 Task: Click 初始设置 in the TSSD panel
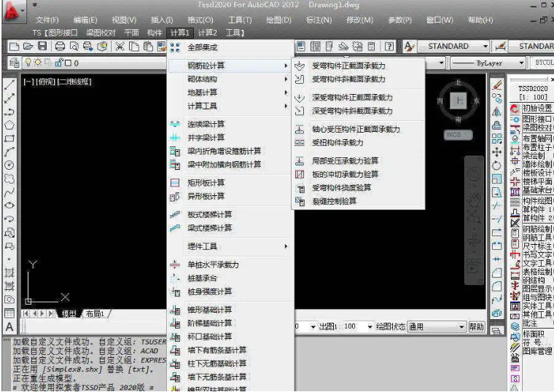[x=537, y=108]
